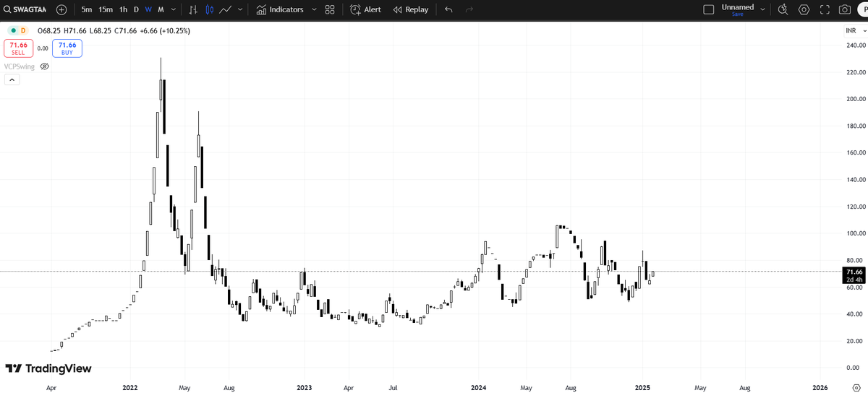Click the Unnamed layout name
This screenshot has height=393, width=868.
pyautogui.click(x=738, y=7)
